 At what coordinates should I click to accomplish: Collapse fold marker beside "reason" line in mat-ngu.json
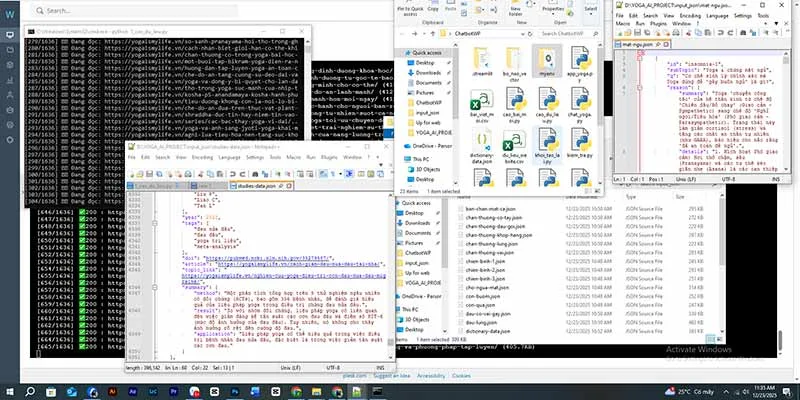[x=640, y=87]
